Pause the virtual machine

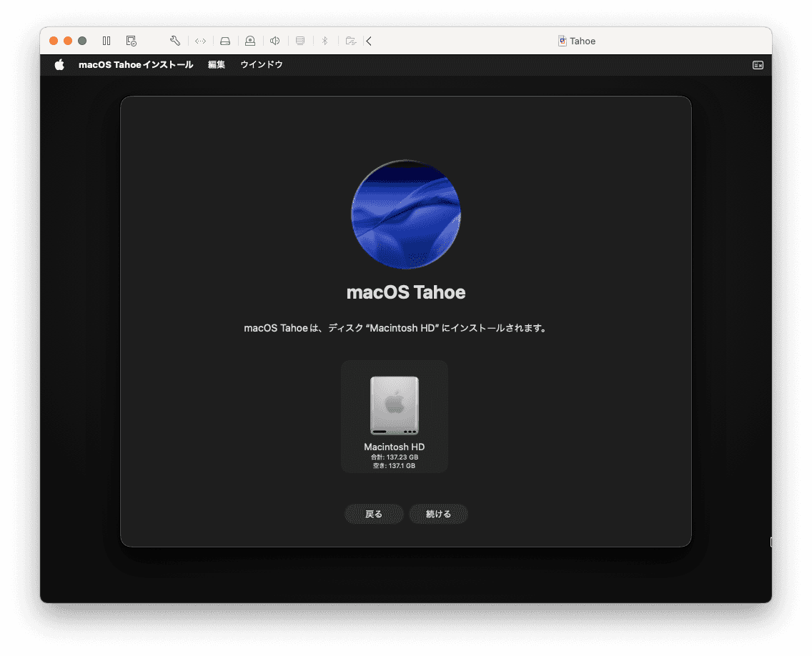pyautogui.click(x=107, y=41)
